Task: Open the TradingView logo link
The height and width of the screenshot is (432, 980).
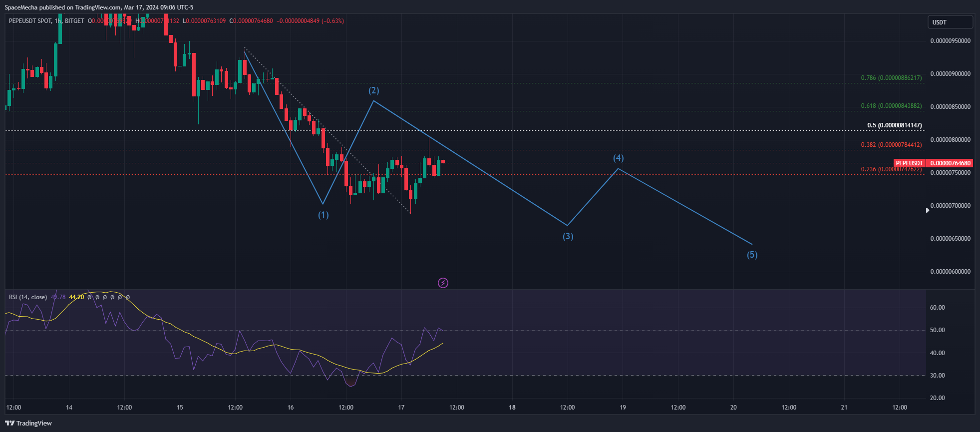Action: [28, 423]
